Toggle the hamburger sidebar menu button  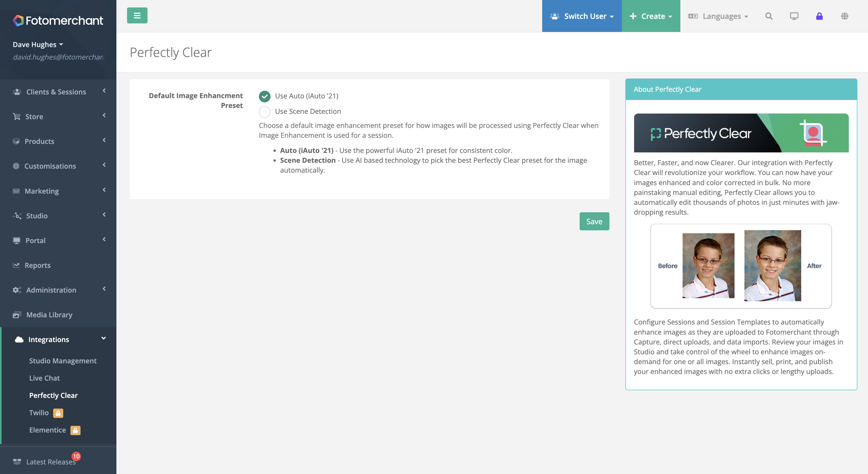tap(137, 15)
